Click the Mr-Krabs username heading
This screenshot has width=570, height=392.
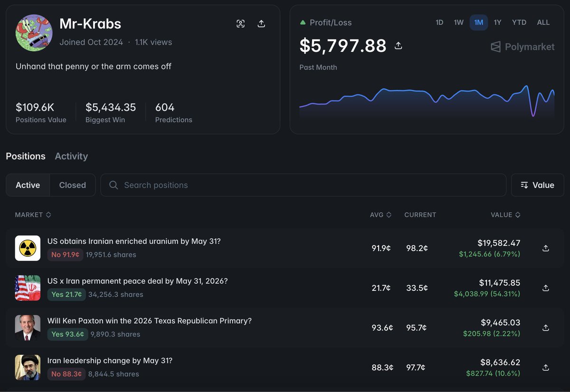click(90, 24)
